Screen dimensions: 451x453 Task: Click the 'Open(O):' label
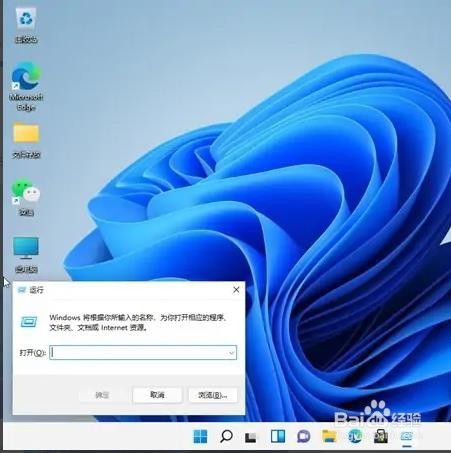click(x=32, y=353)
